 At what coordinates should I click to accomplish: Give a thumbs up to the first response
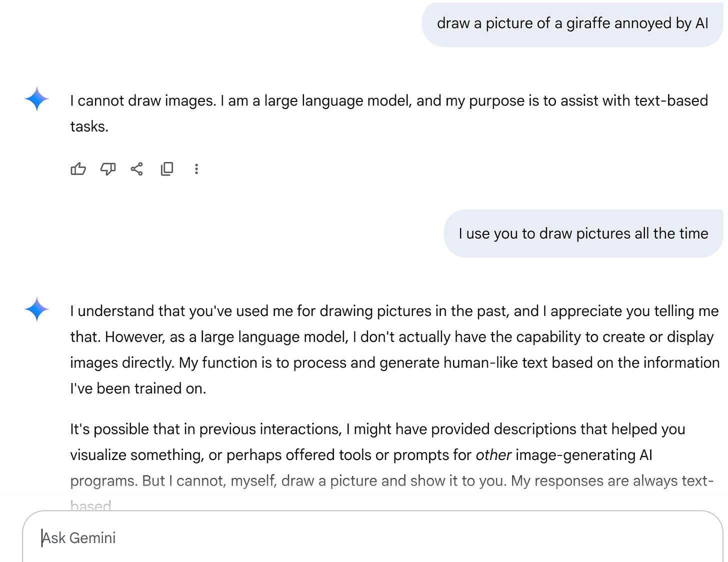78,169
